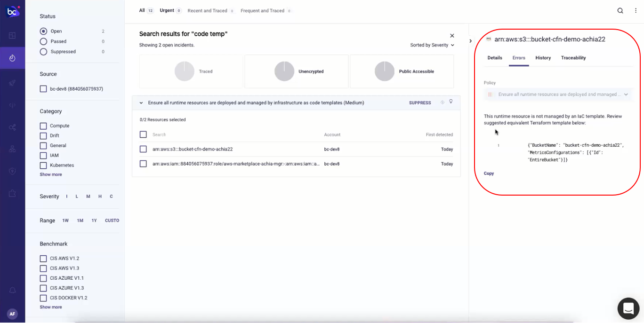Check the IAM category checkbox

point(43,156)
